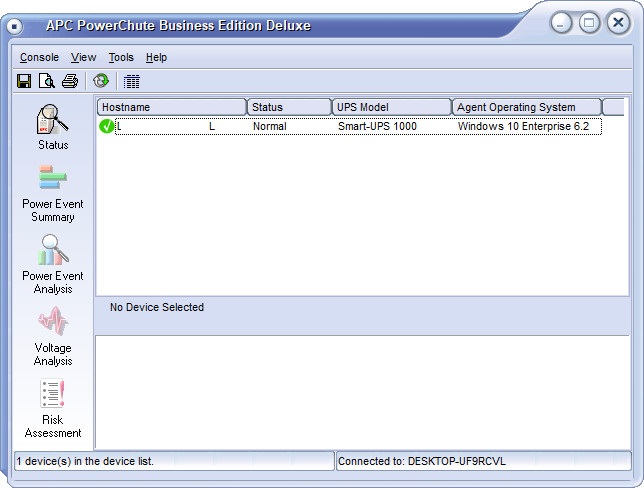Open the Console menu

(39, 58)
